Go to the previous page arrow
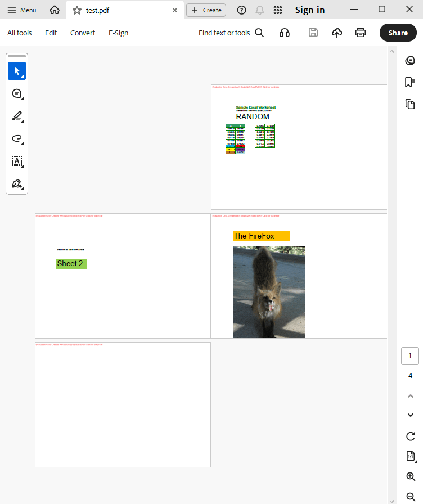Image resolution: width=423 pixels, height=504 pixels. coord(411,396)
